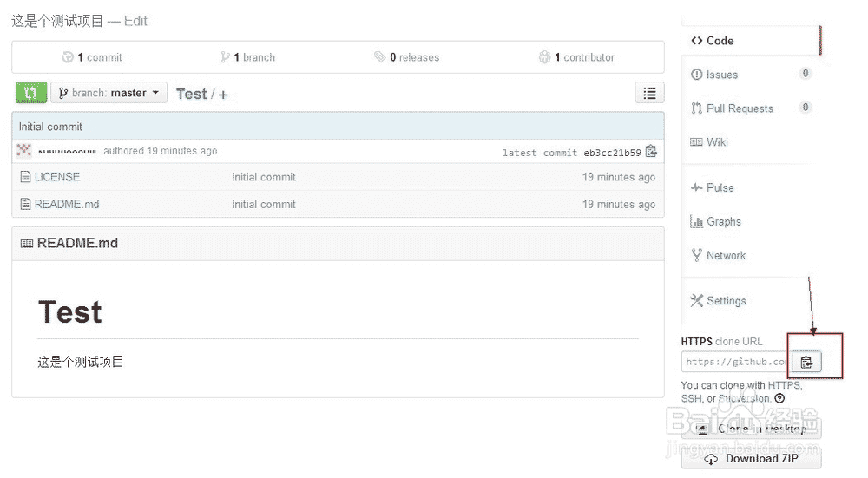Screen dimensions: 868x478
Task: Copy the HTTPS clone URL to clipboard
Action: 806,362
